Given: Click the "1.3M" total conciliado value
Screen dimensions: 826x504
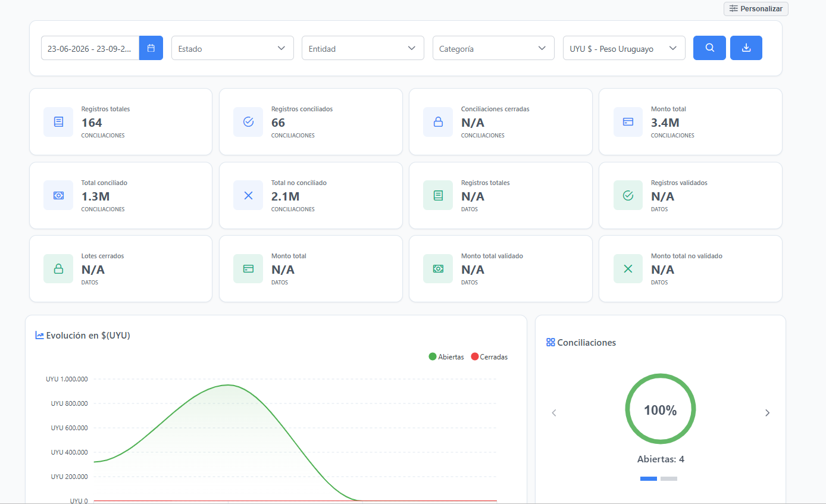Looking at the screenshot, I should pyautogui.click(x=96, y=196).
